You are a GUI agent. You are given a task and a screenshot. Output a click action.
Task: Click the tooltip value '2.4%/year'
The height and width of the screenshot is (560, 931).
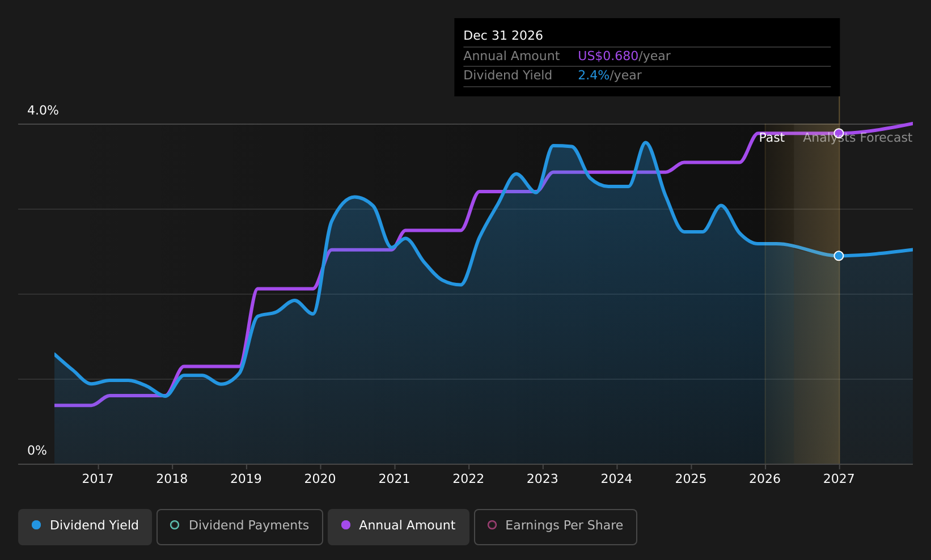pyautogui.click(x=610, y=75)
